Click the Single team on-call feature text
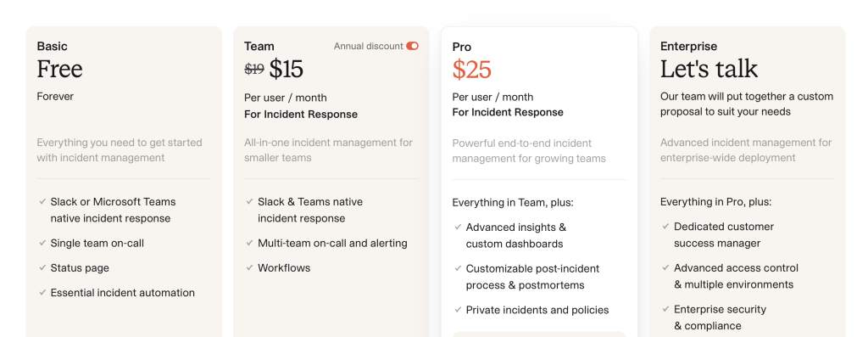This screenshot has width=868, height=337. pos(97,243)
